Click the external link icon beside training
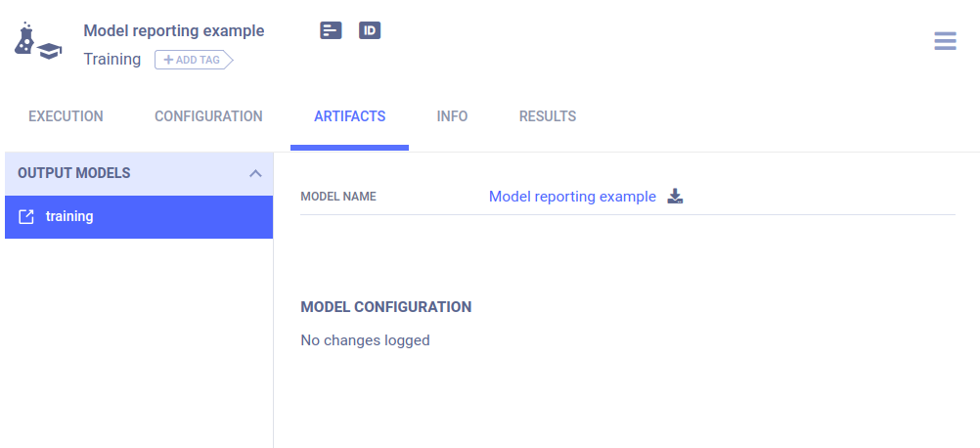Viewport: 980px width, 448px height. pos(26,216)
